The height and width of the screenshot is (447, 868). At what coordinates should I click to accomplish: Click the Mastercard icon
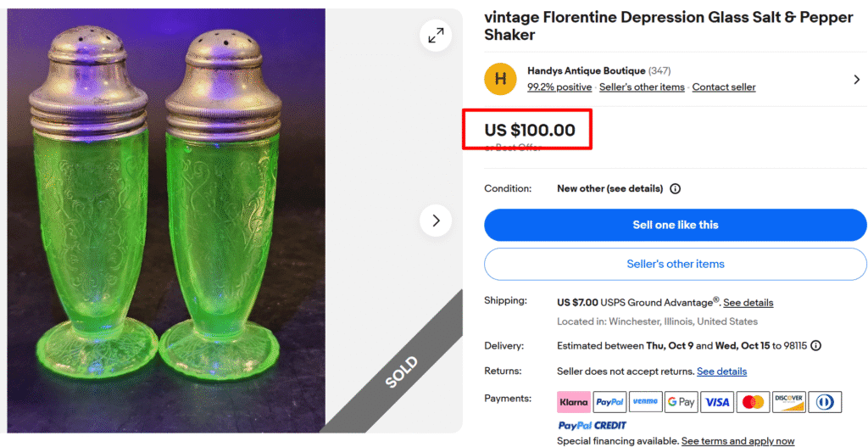click(752, 402)
